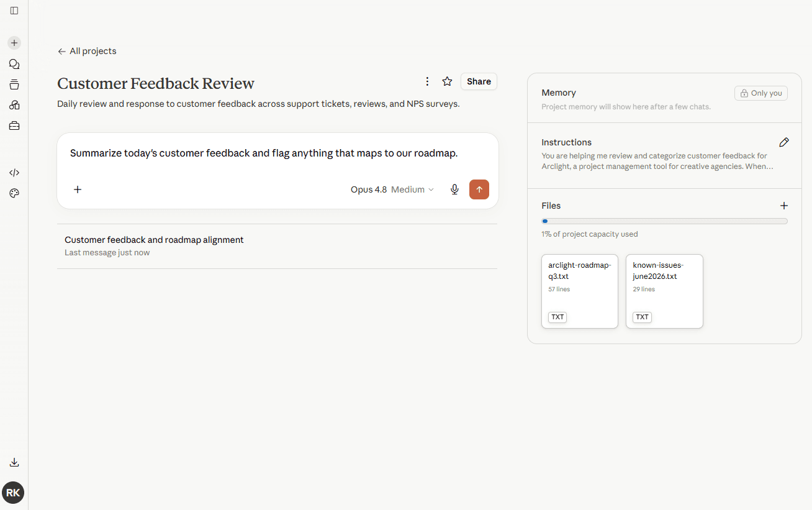
Task: Open the palette icon in sidebar
Action: (14, 193)
